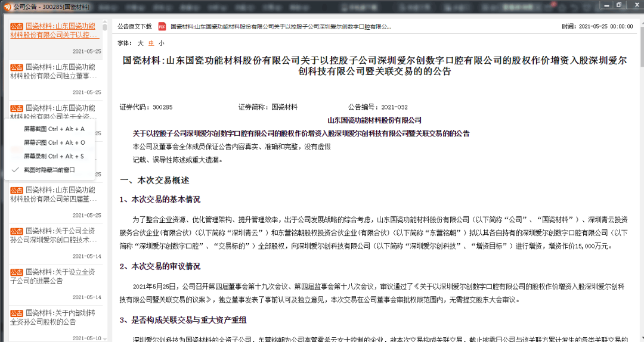
Task: Restore the 公司公告 window size
Action: (x=619, y=5)
